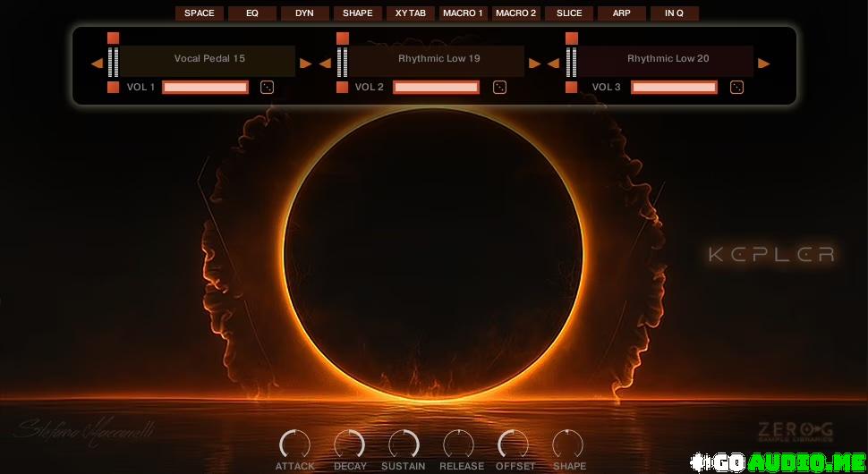868x474 pixels.
Task: Toggle the orange square above Vocal Pedal 15
Action: pos(113,38)
